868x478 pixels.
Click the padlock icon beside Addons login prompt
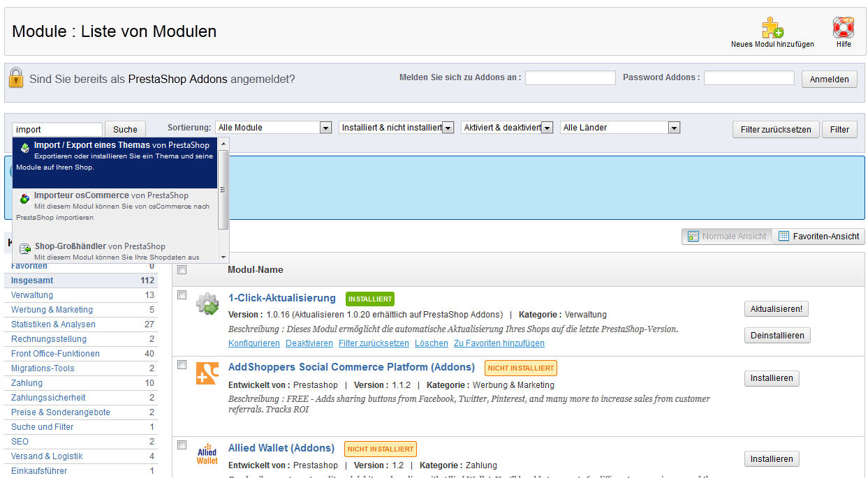tap(16, 77)
